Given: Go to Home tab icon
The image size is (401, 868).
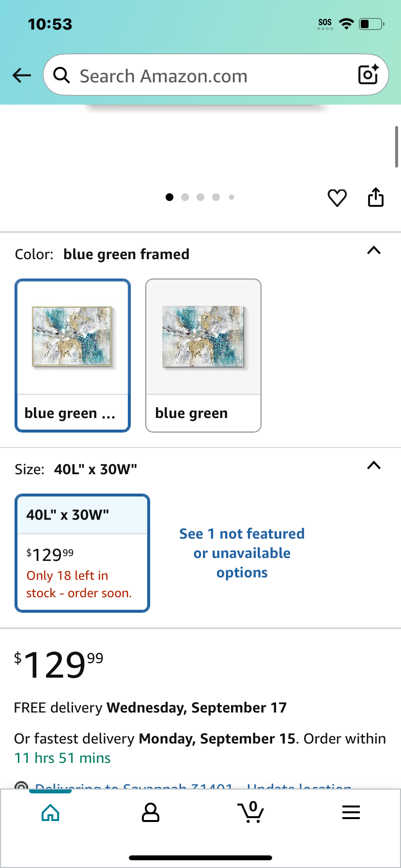Looking at the screenshot, I should [x=50, y=812].
